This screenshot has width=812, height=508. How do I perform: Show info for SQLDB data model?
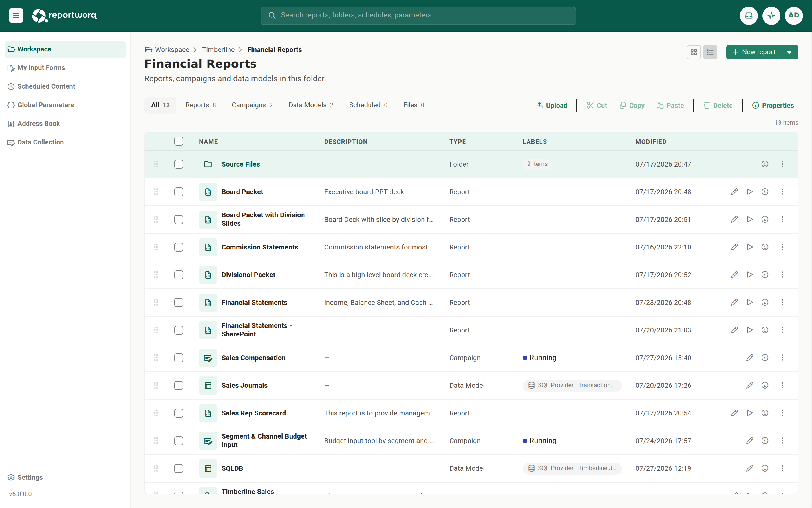coord(765,468)
